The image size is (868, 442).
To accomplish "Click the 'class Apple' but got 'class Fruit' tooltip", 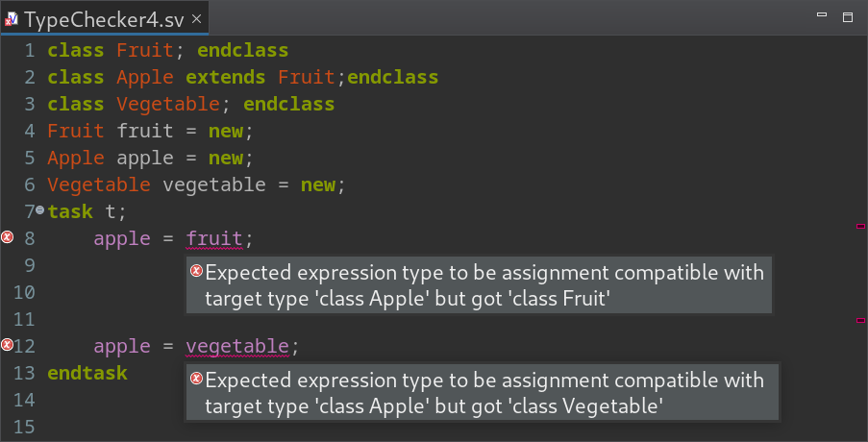I will click(479, 284).
